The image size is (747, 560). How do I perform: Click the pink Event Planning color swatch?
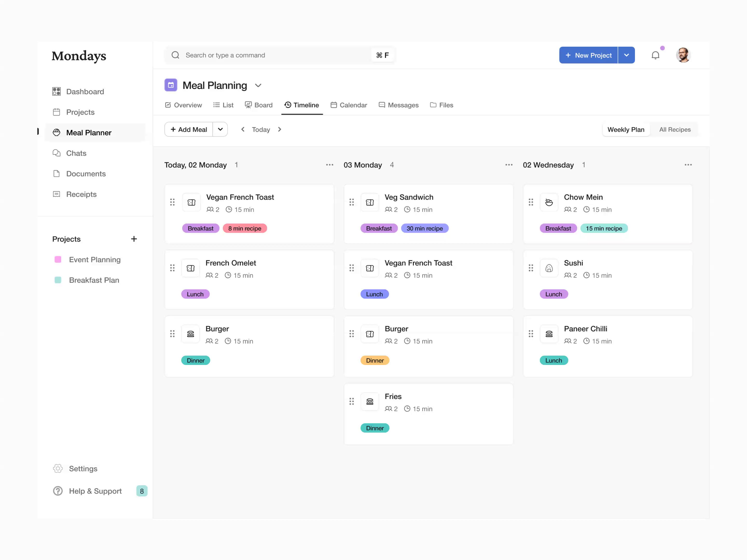pos(58,260)
